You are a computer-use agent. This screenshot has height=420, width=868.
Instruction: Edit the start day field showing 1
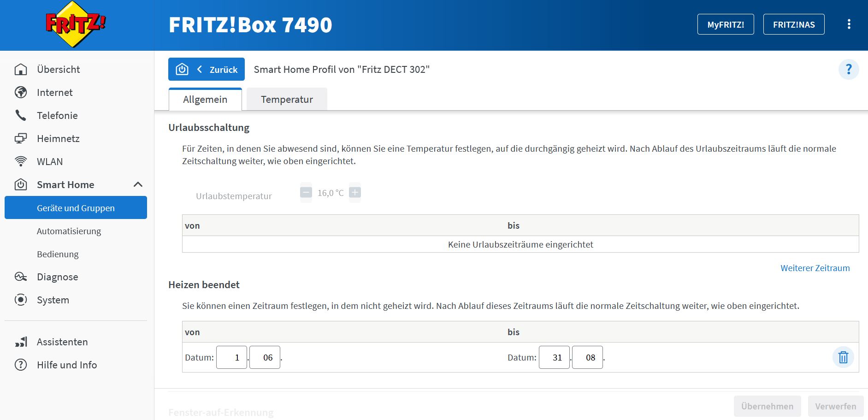[231, 357]
